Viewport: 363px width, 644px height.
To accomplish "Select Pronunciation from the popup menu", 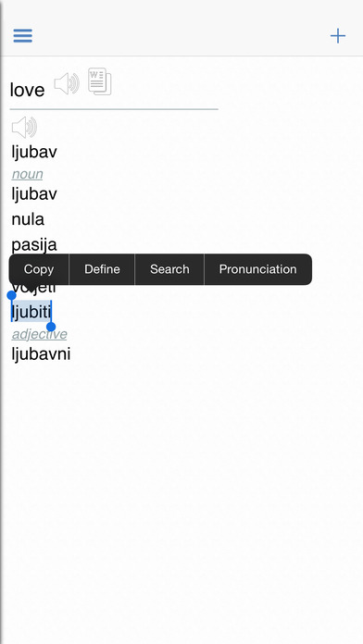I will (257, 269).
